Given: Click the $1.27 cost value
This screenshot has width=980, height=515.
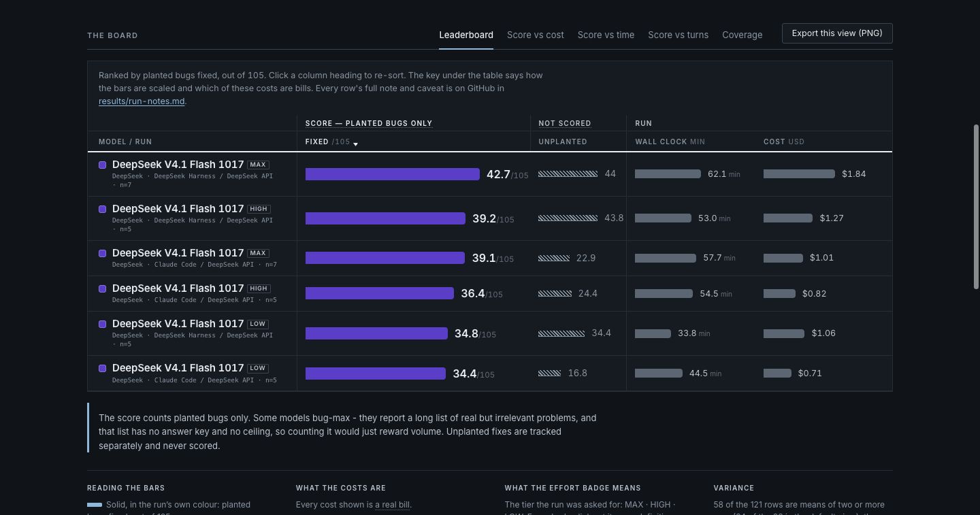Looking at the screenshot, I should (x=832, y=218).
